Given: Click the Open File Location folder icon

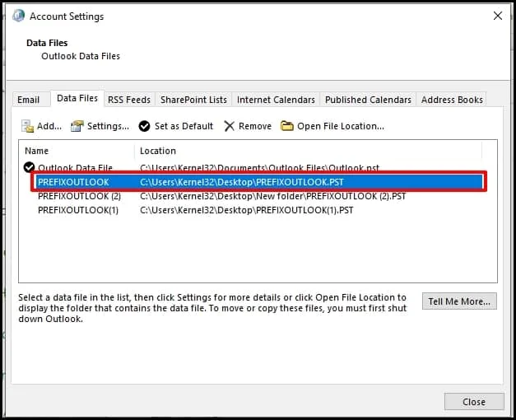Looking at the screenshot, I should pyautogui.click(x=287, y=126).
